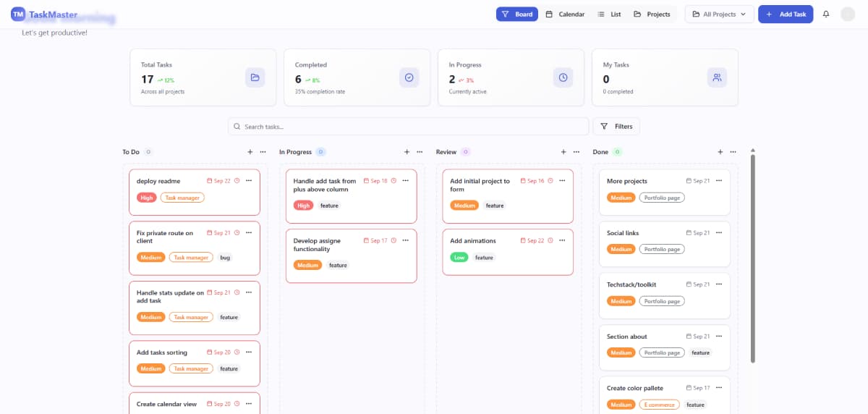The width and height of the screenshot is (868, 414).
Task: Open the In Progress column more options
Action: 420,152
